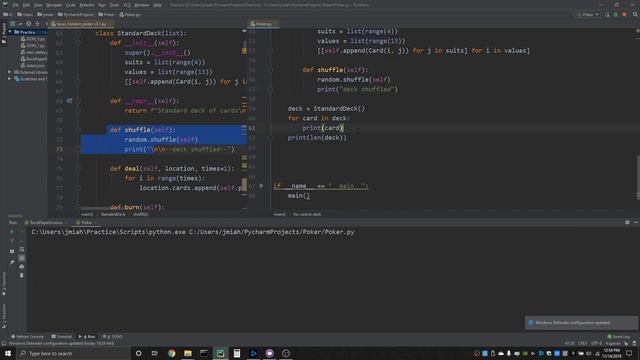This screenshot has width=640, height=360.
Task: Open run panel settings gear
Action: 627,222
